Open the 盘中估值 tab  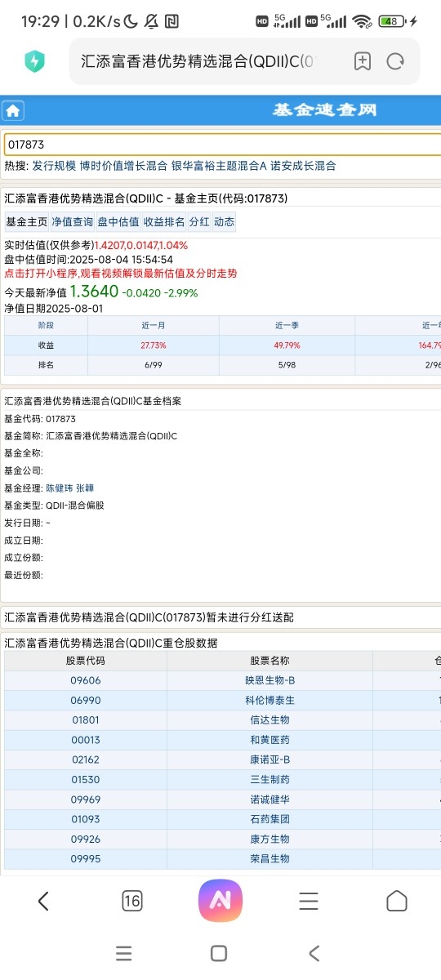click(118, 221)
